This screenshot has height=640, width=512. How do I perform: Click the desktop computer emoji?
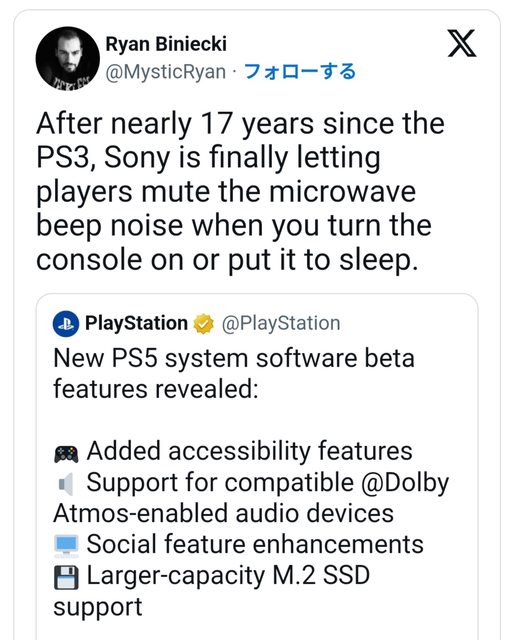(66, 546)
